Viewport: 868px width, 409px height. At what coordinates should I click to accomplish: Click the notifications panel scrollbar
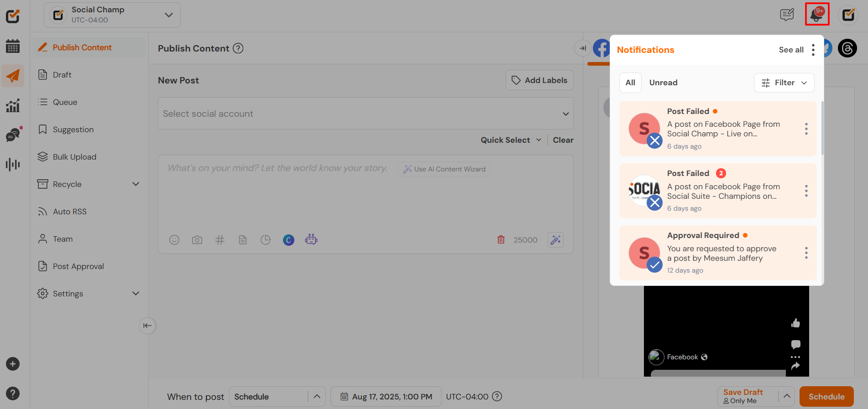(x=822, y=129)
